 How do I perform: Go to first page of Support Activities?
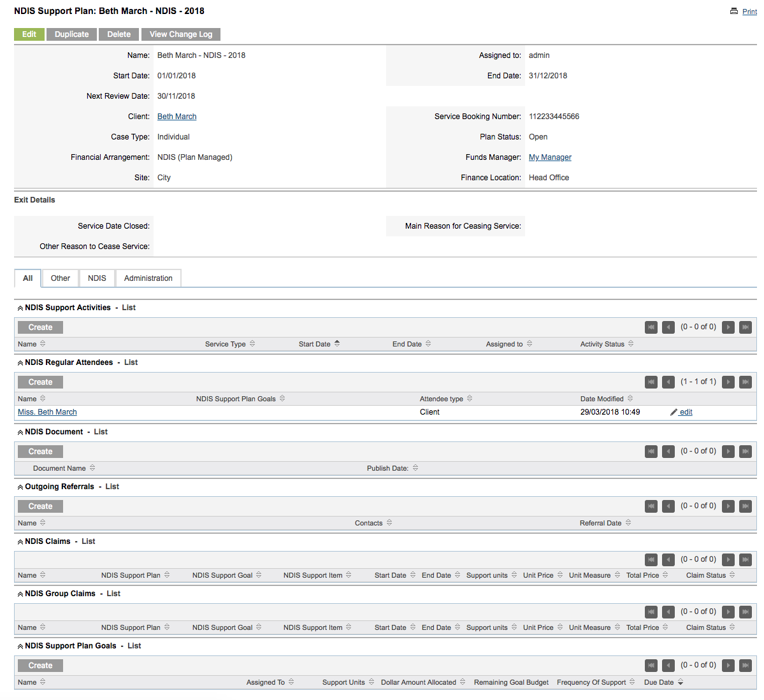651,327
